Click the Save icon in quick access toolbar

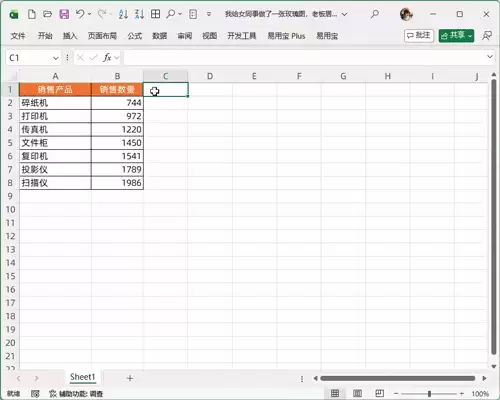point(64,14)
